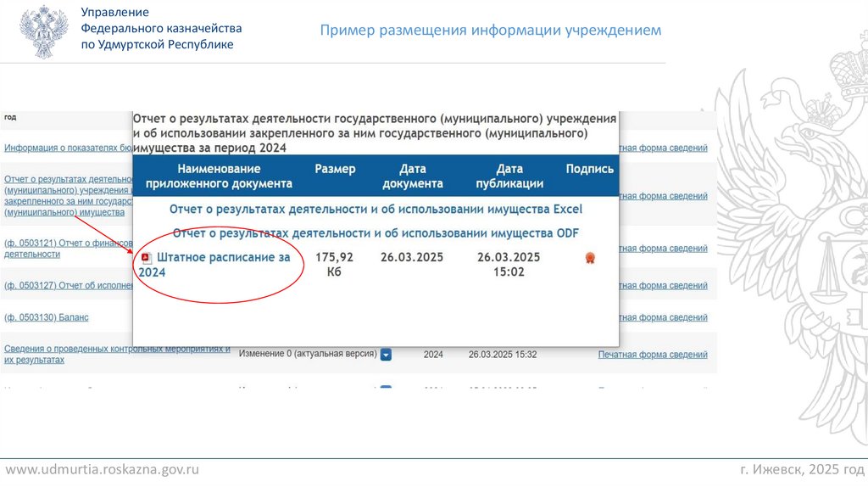The height and width of the screenshot is (487, 868).
Task: Open the Штатное расписание за 2024 document link
Action: (x=214, y=264)
